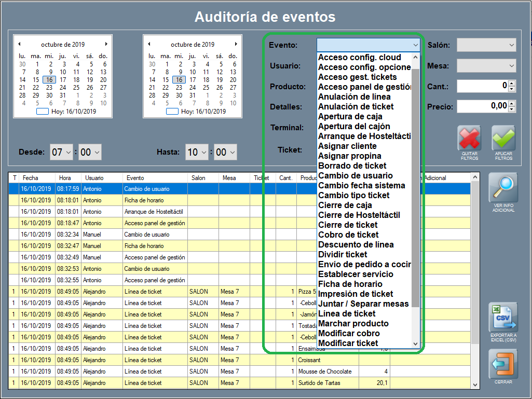532x399 pixels.
Task: Go to next month in left calendar
Action: click(x=106, y=44)
